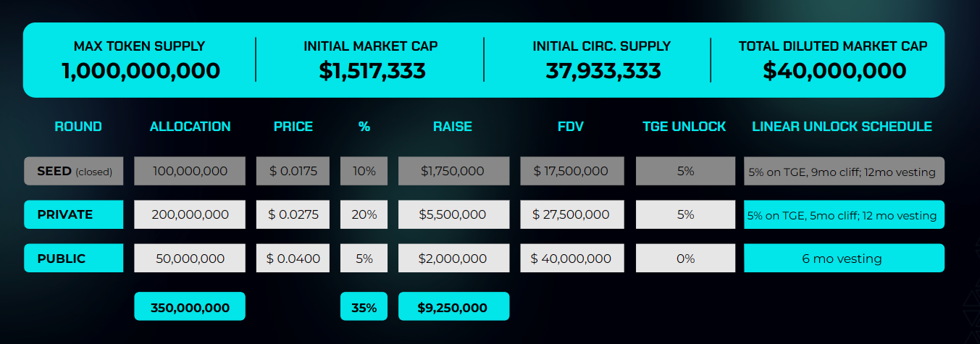Click the INITIAL MARKET CAP value $1,517,333

pyautogui.click(x=372, y=71)
